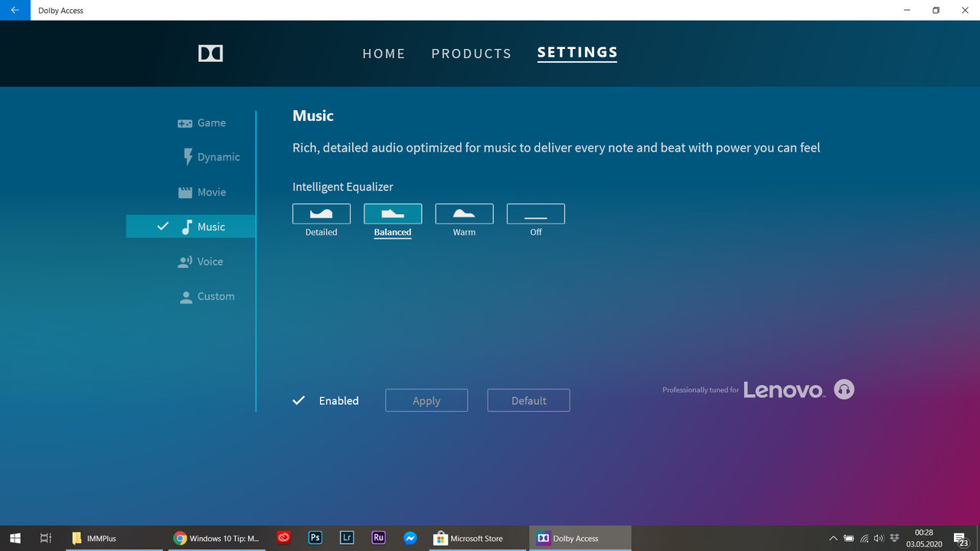Click the Movie clapperboard icon
Image resolution: width=980 pixels, height=551 pixels.
point(185,193)
